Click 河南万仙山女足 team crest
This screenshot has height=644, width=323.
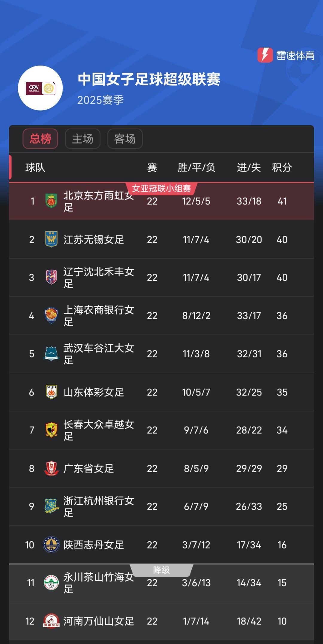coord(51,621)
